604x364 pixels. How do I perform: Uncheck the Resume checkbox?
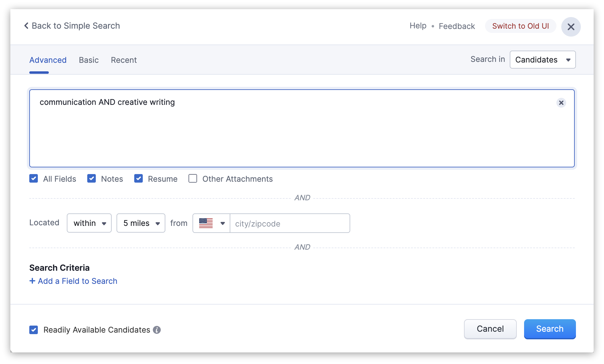tap(138, 179)
